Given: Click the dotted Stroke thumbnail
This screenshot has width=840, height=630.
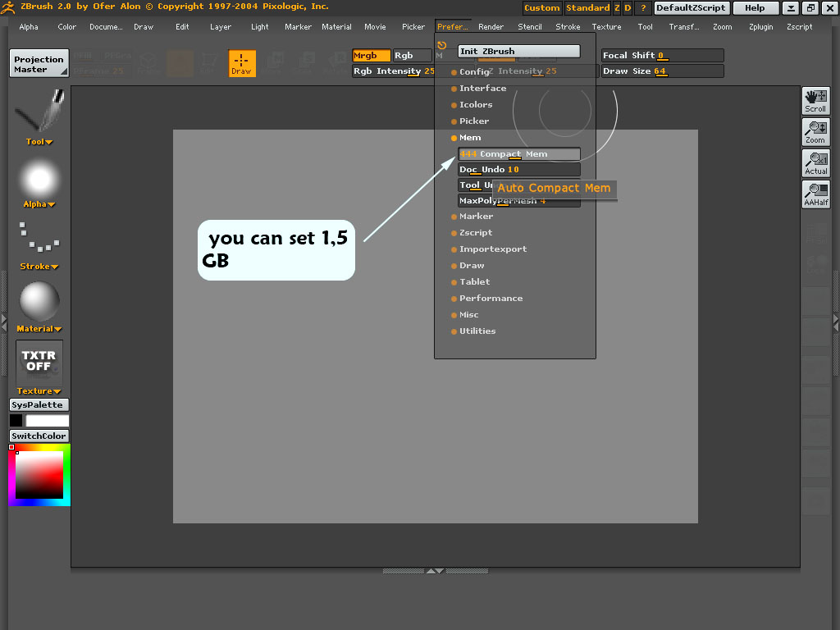Looking at the screenshot, I should pyautogui.click(x=39, y=237).
